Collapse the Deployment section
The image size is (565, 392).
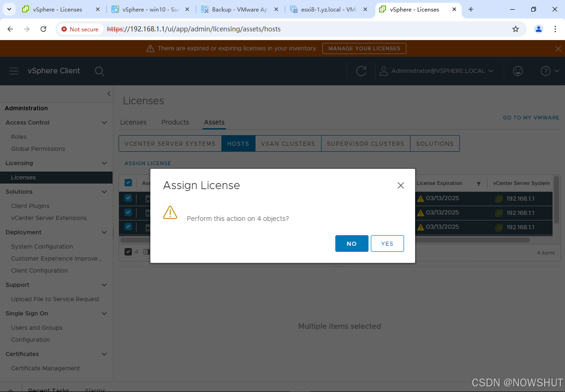point(104,232)
